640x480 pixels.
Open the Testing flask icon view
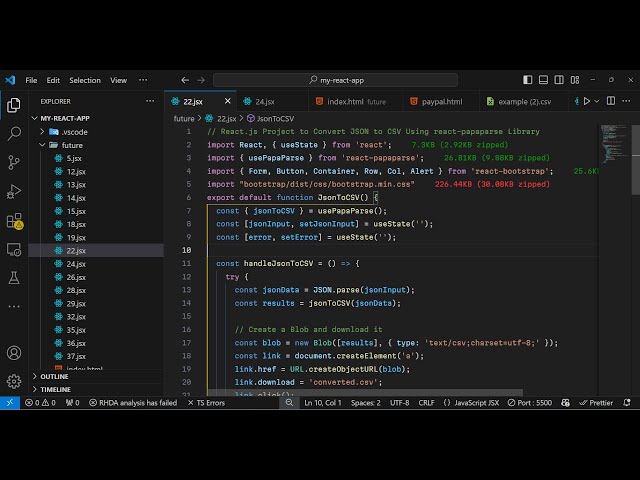[14, 277]
